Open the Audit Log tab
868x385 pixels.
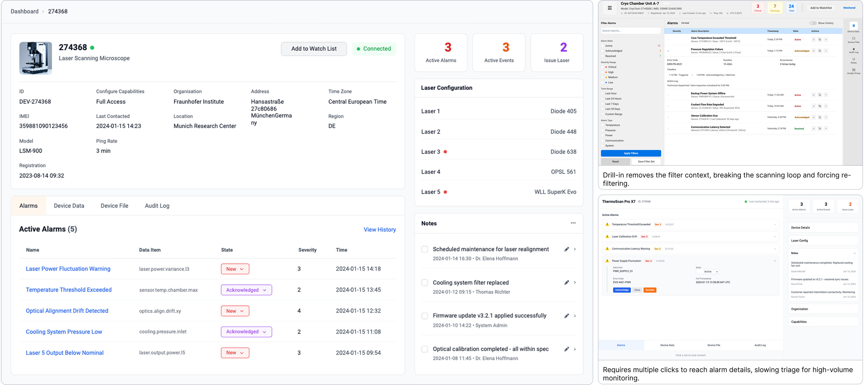tap(157, 206)
